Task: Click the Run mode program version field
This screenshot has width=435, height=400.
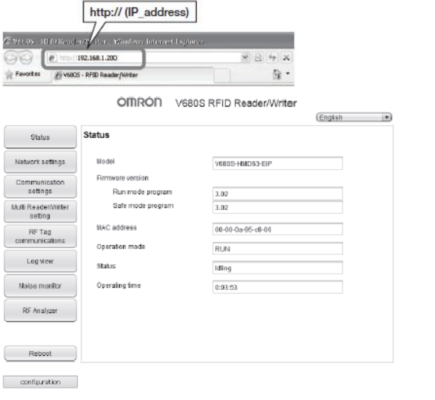Action: 277,194
